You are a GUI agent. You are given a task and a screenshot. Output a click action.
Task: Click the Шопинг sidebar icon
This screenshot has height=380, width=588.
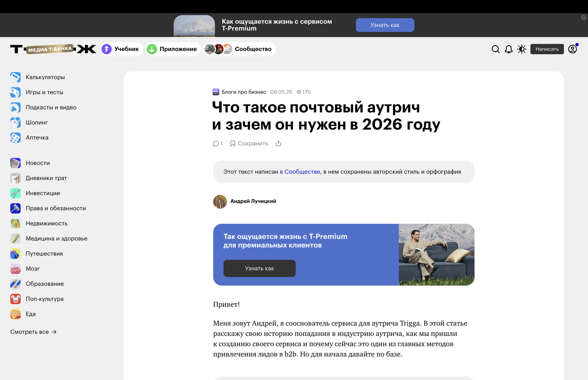pos(15,122)
